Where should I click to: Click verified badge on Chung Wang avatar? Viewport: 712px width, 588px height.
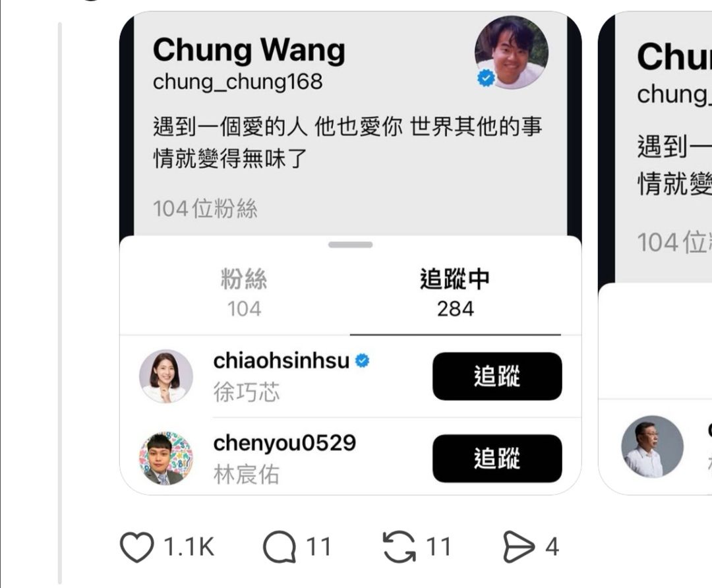click(x=486, y=78)
